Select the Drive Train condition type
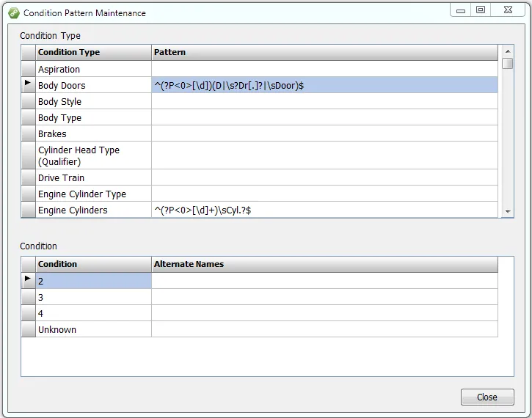The image size is (532, 418). click(x=93, y=177)
